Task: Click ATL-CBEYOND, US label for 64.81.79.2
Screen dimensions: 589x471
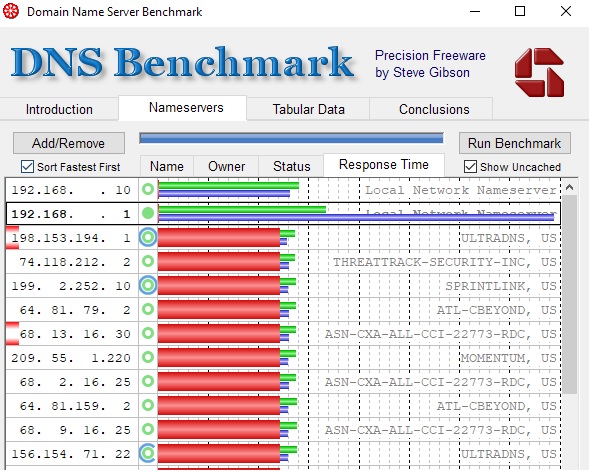Action: coord(497,310)
